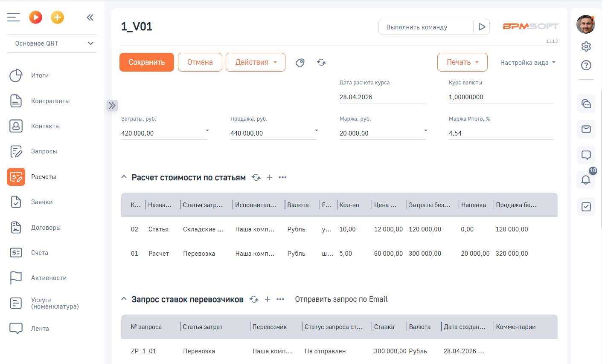Open the Печать dropdown menu
This screenshot has height=364, width=602.
[462, 62]
